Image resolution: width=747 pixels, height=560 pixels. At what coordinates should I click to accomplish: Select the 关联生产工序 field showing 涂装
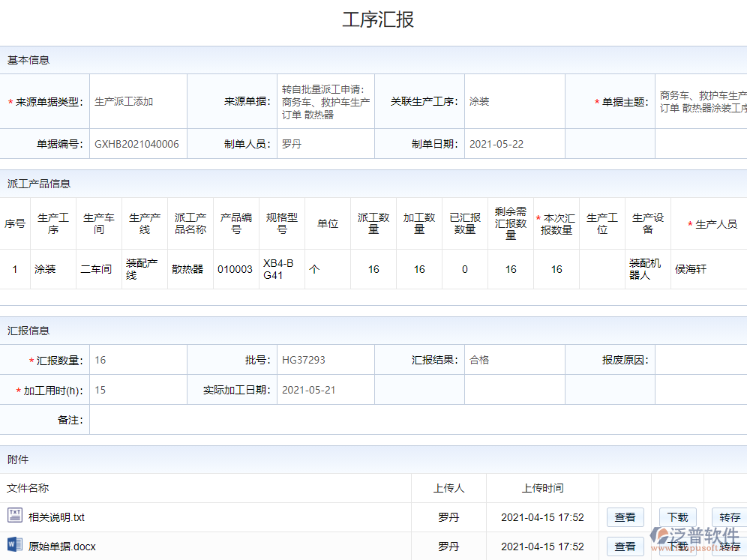514,102
